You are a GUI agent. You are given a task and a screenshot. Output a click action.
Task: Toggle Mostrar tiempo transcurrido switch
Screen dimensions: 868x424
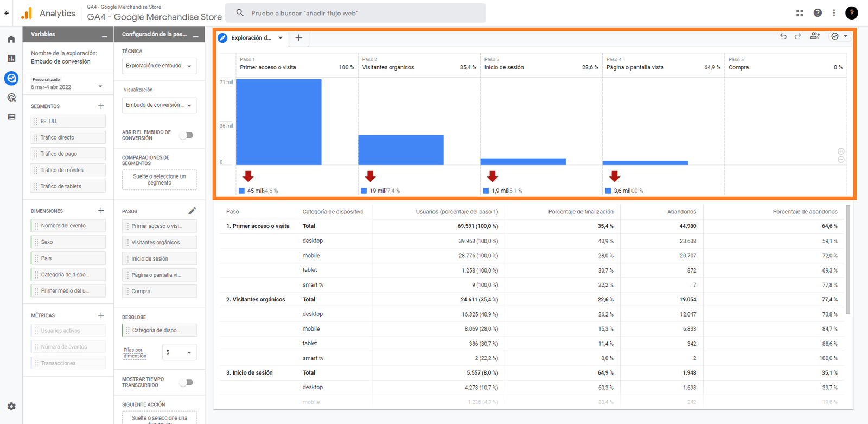[187, 382]
